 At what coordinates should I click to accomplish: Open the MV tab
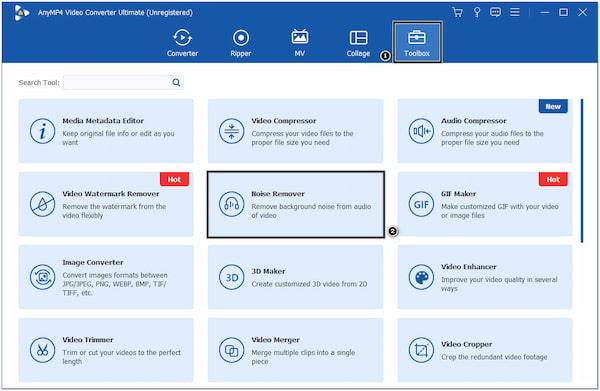pos(300,43)
